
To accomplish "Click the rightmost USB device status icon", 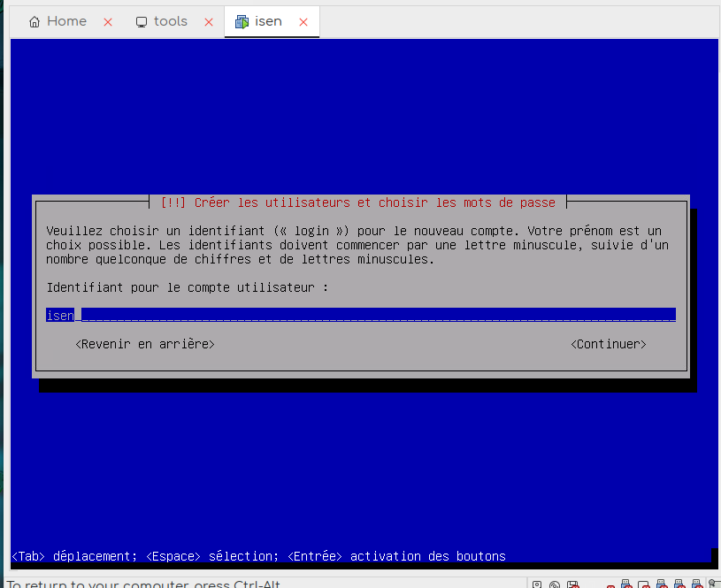I will coord(697,584).
